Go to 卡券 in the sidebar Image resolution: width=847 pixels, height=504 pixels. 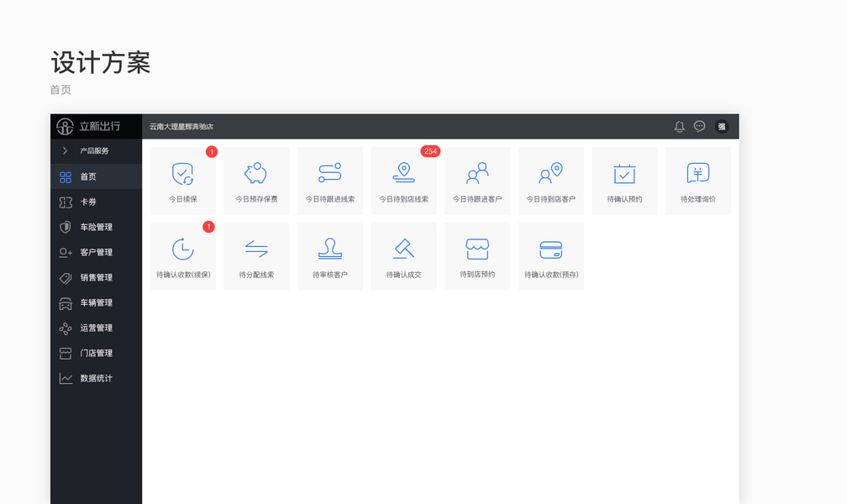click(96, 202)
